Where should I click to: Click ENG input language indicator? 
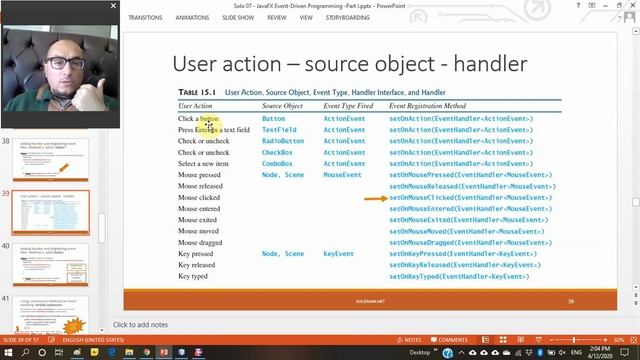[576, 353]
